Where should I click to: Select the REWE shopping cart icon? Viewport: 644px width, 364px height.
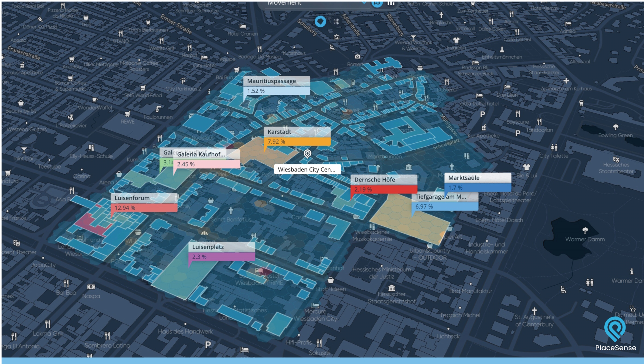pos(128,114)
